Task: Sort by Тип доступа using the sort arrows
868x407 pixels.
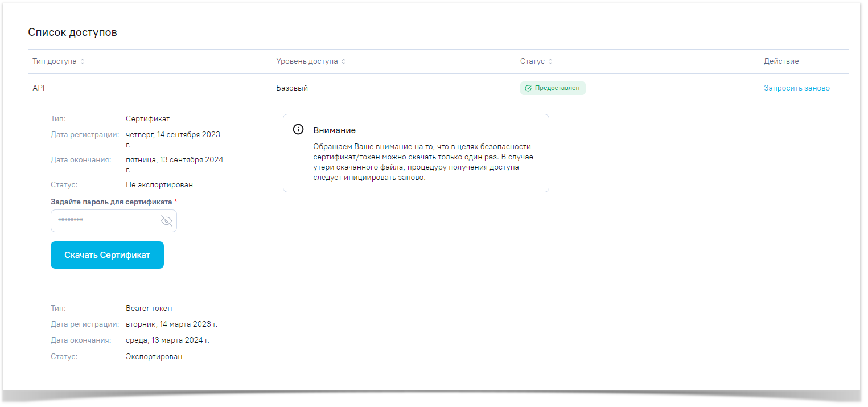Action: coord(83,61)
